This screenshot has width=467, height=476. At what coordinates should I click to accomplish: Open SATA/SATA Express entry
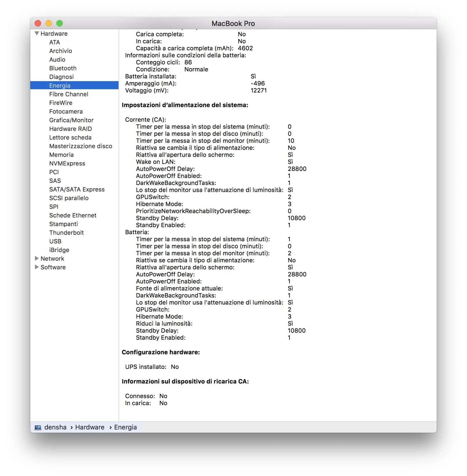(77, 190)
